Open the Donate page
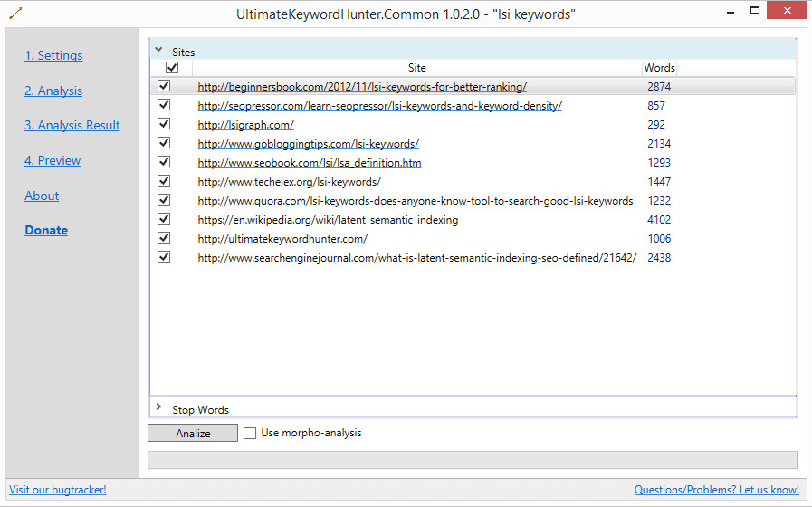This screenshot has height=507, width=812. coord(46,231)
